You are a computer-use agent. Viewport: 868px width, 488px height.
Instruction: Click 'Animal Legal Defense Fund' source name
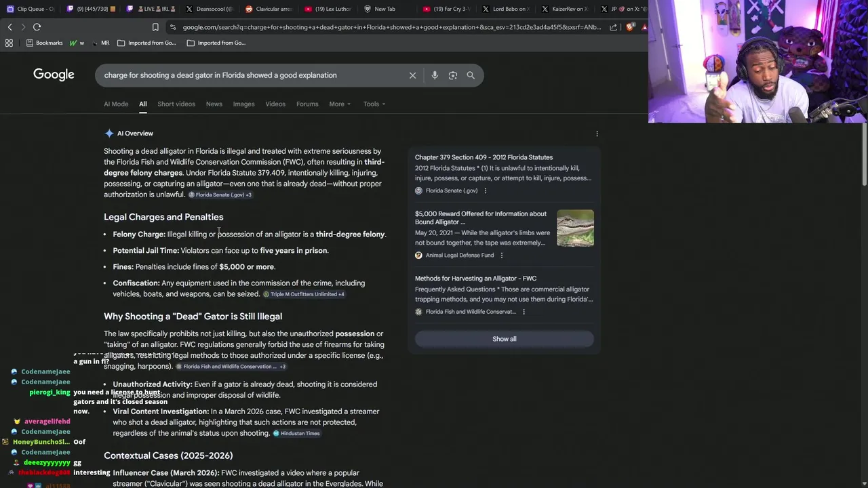click(460, 256)
